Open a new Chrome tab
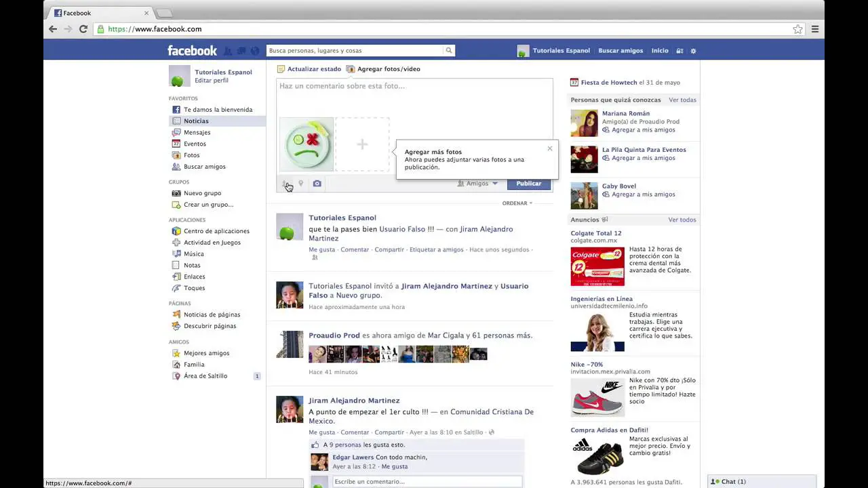The width and height of the screenshot is (868, 488). pos(164,13)
